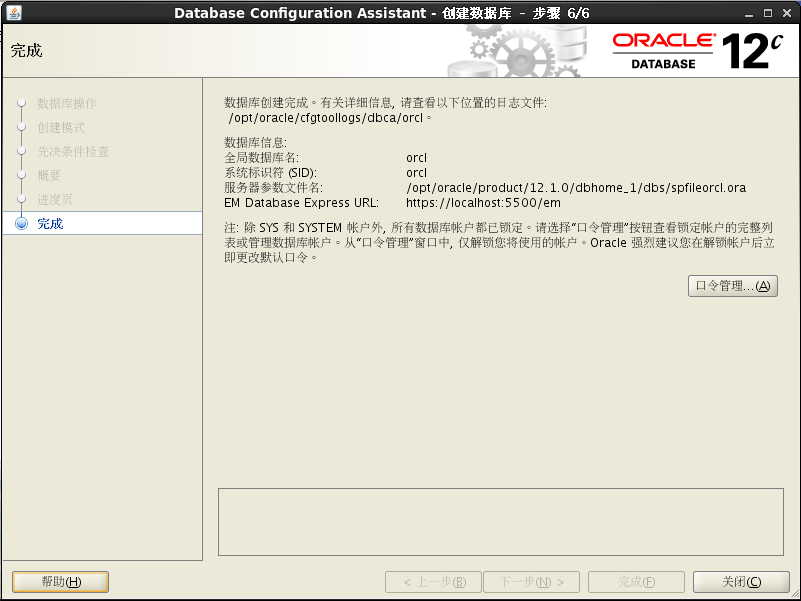Close window using title bar X

coord(787,13)
